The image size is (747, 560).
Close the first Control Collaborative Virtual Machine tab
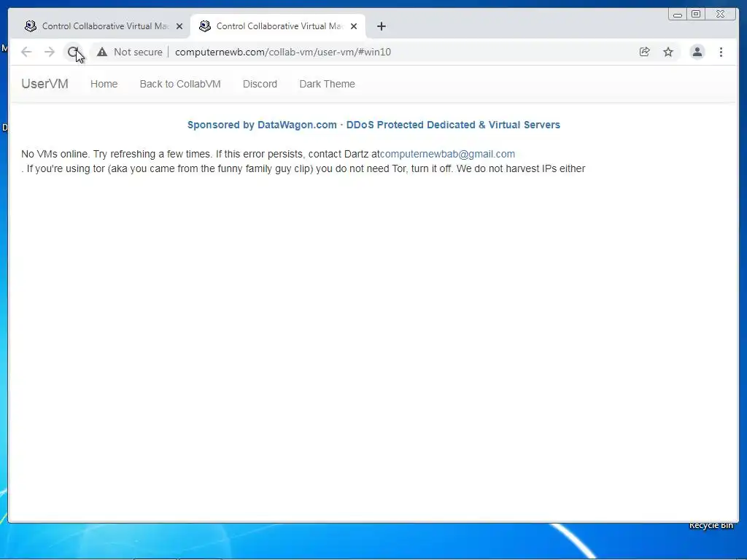179,26
